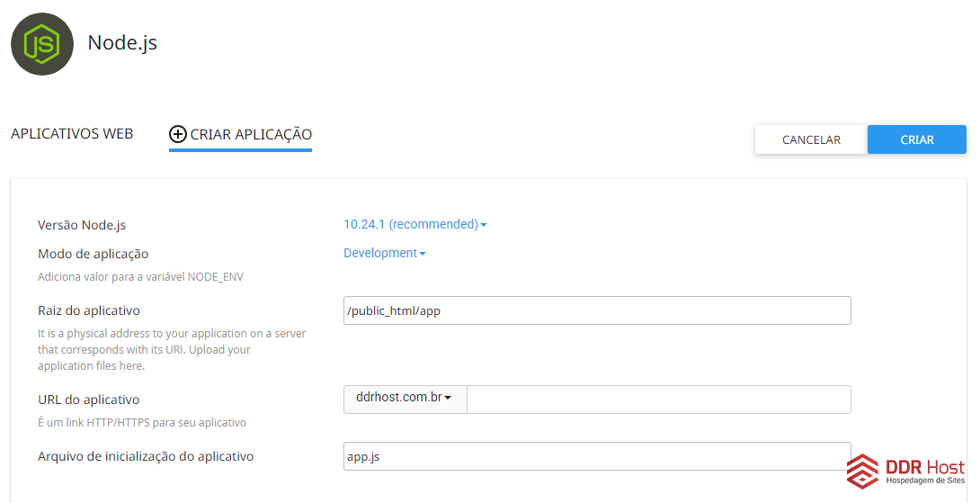Viewport: 980px width, 503px height.
Task: Click the Node.js hexagon logo
Action: coord(42,44)
